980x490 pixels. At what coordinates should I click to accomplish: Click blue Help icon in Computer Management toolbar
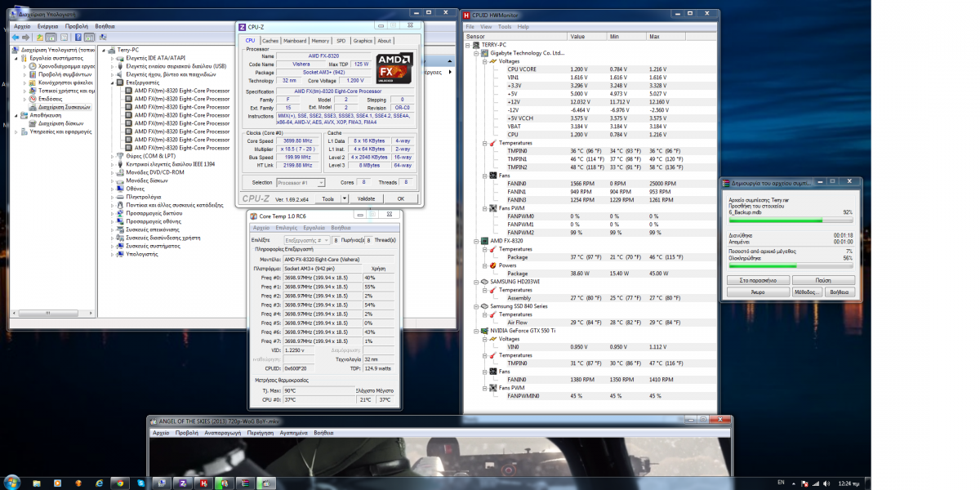[78, 38]
